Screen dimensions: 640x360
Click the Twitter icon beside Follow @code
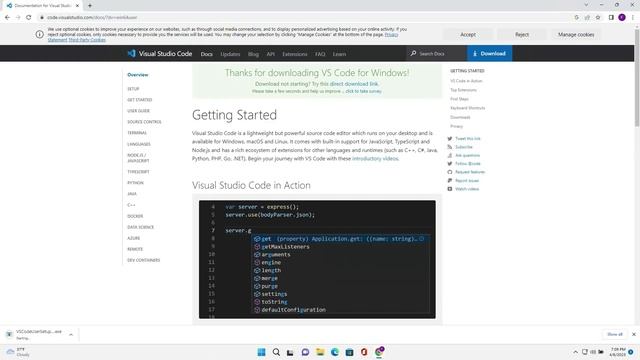click(x=450, y=164)
